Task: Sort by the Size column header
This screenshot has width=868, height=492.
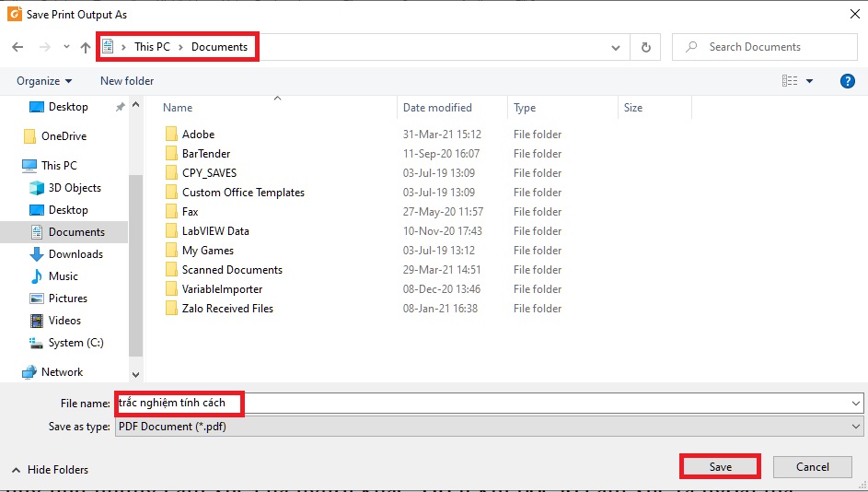Action: click(632, 108)
